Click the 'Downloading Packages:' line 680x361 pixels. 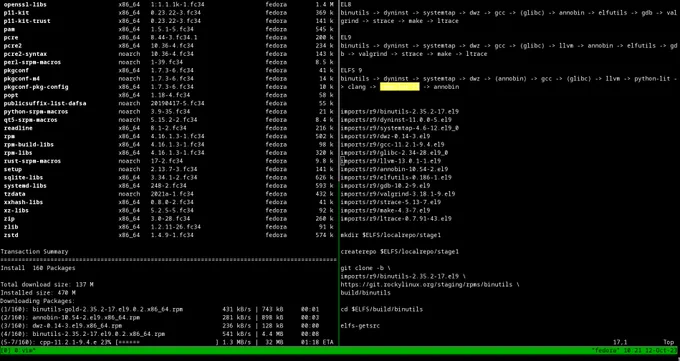pyautogui.click(x=38, y=301)
